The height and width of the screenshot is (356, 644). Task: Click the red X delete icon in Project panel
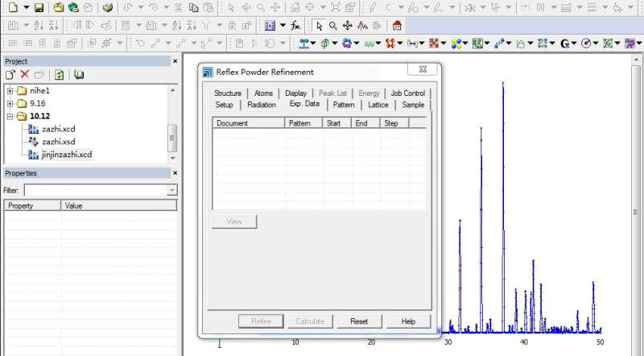coord(25,74)
